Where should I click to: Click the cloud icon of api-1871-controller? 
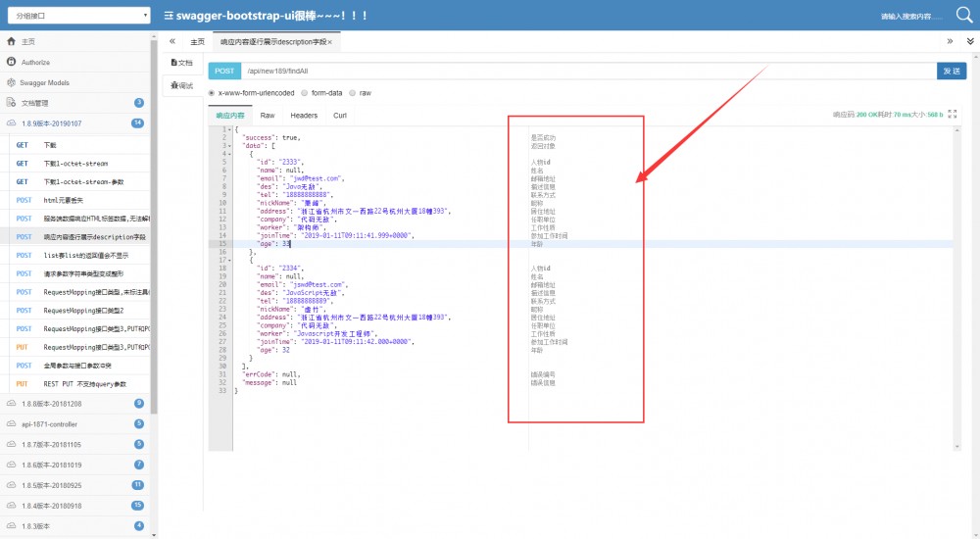[11, 424]
